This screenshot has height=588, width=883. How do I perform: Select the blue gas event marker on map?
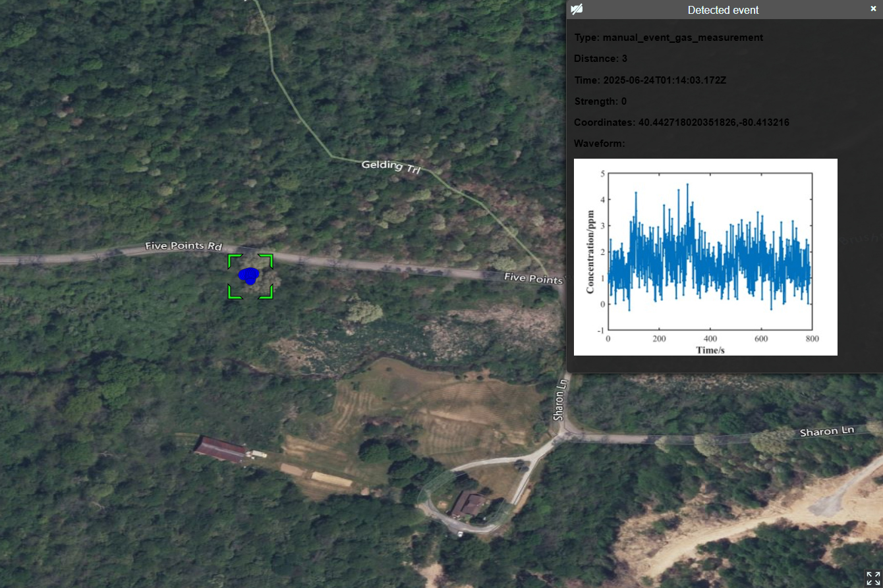point(249,276)
